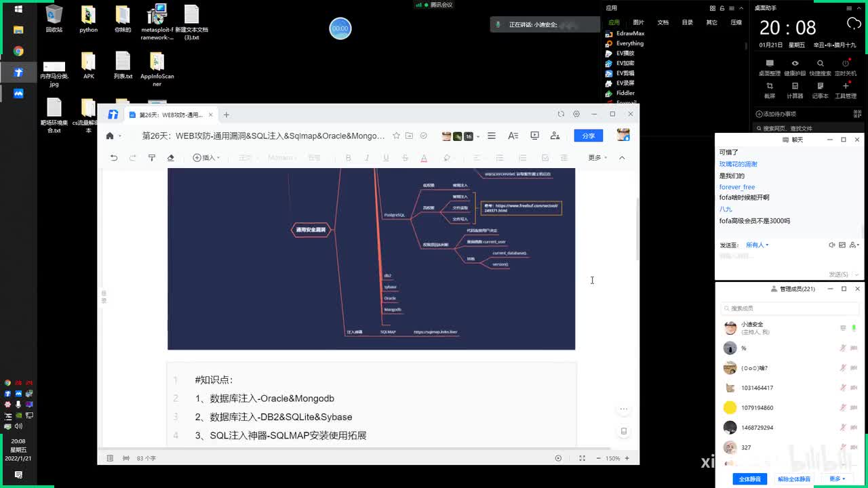868x488 pixels.
Task: Open the 文档 tab in apps panel
Action: [663, 22]
